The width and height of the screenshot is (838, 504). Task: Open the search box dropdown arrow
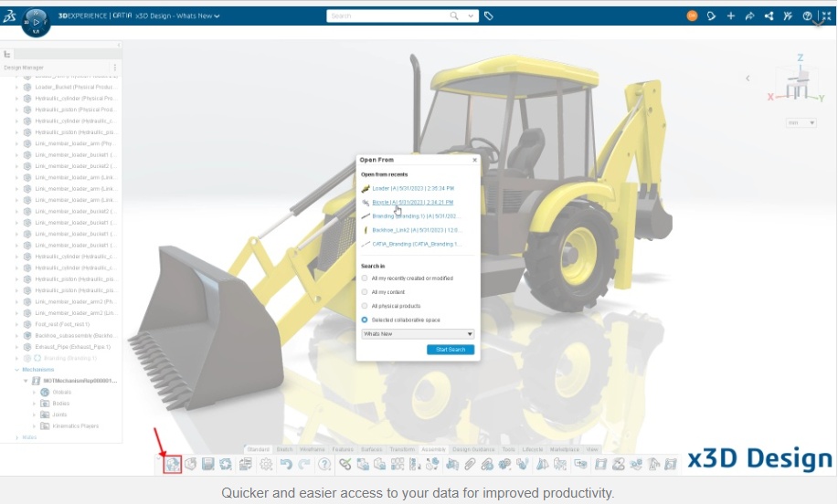point(471,16)
